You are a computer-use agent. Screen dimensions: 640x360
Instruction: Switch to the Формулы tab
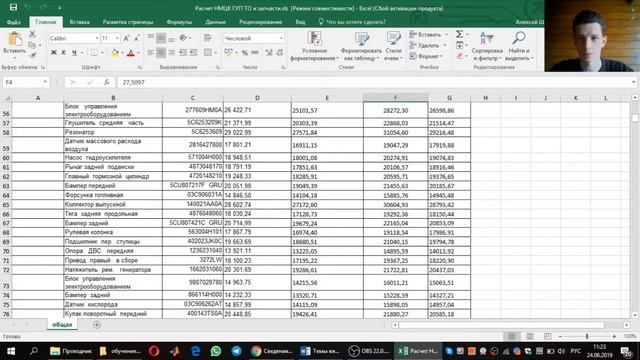tap(179, 22)
